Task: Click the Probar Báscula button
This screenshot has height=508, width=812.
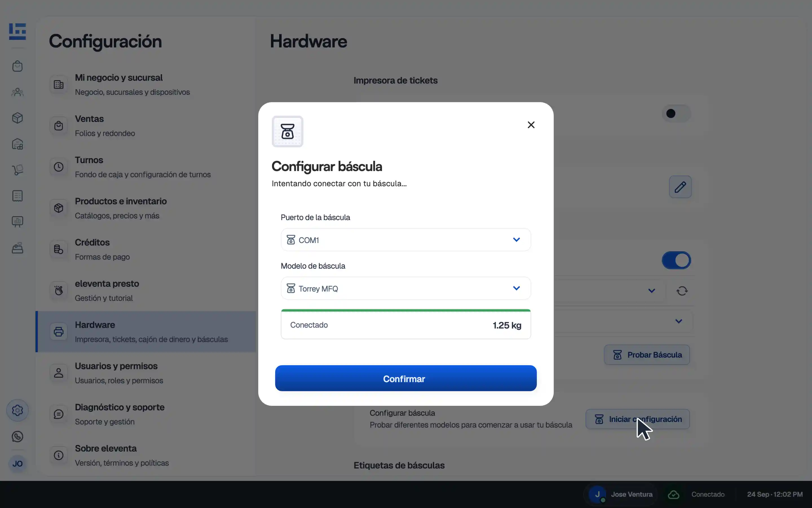Action: click(x=646, y=355)
